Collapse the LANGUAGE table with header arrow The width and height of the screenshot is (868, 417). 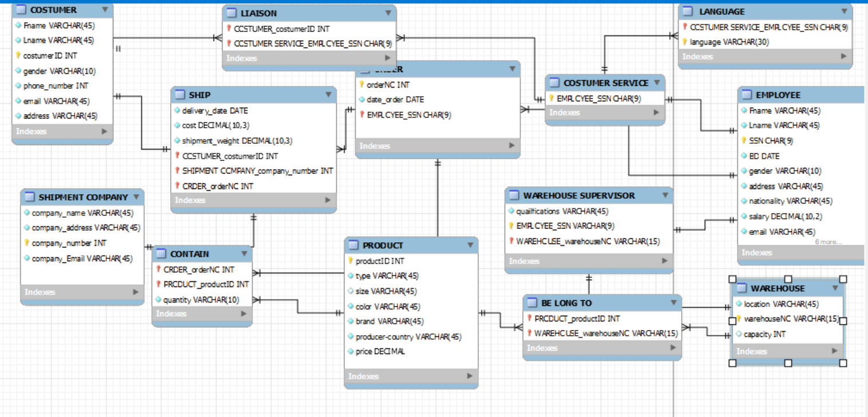coord(844,11)
